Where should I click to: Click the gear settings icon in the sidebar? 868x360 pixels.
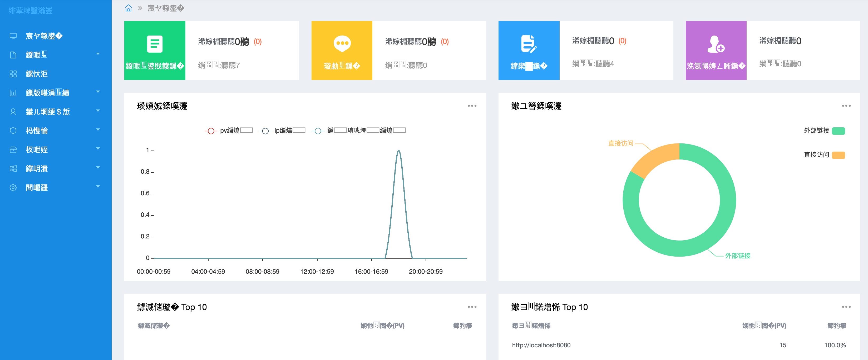coord(13,188)
